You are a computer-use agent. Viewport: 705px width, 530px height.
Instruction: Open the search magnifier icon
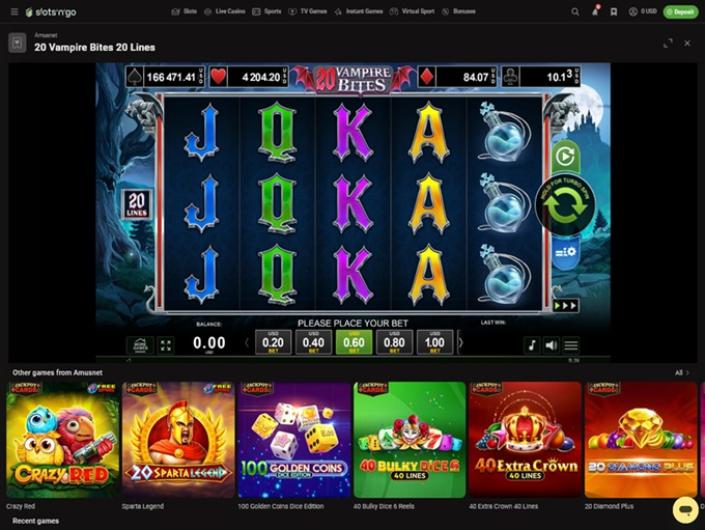click(x=575, y=12)
